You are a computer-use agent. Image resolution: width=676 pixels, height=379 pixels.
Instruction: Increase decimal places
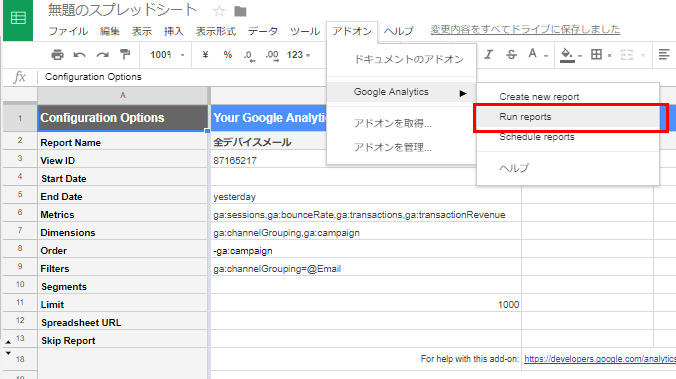pyautogui.click(x=272, y=56)
